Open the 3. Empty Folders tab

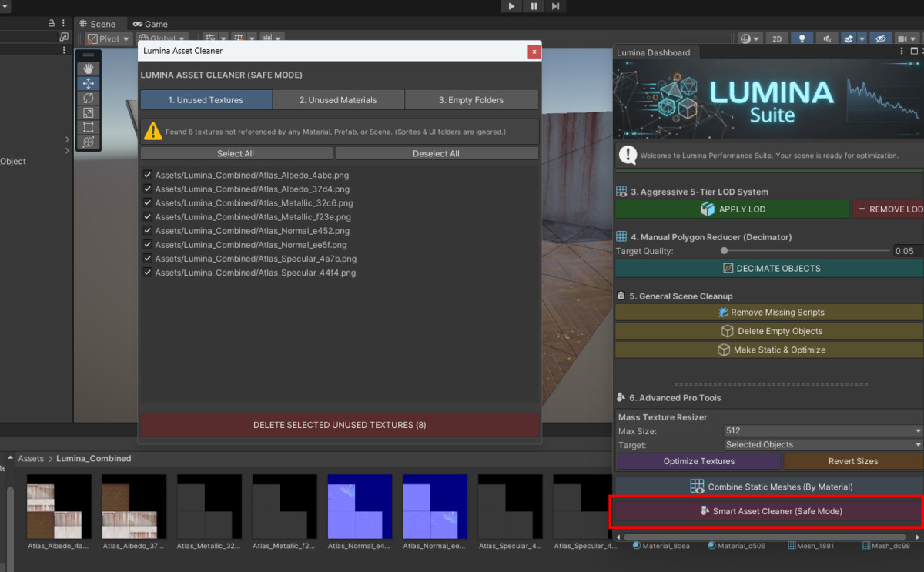pos(471,100)
